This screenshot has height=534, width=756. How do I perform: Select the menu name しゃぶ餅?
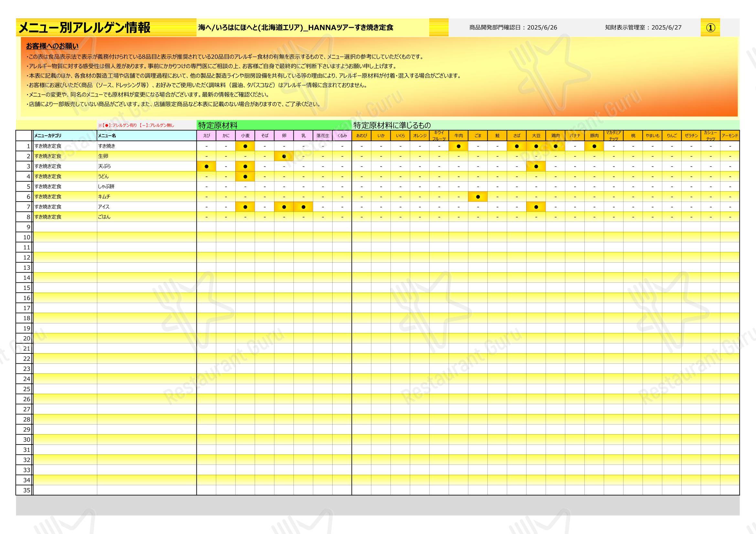106,186
